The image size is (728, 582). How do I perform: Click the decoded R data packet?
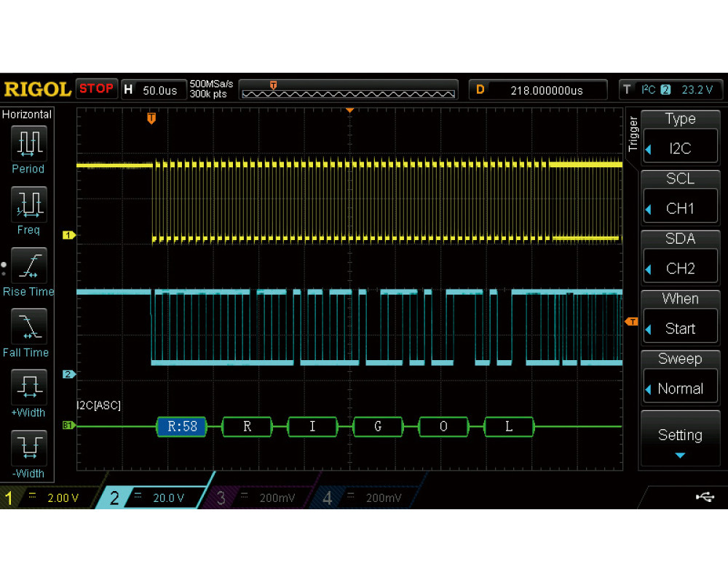click(247, 426)
